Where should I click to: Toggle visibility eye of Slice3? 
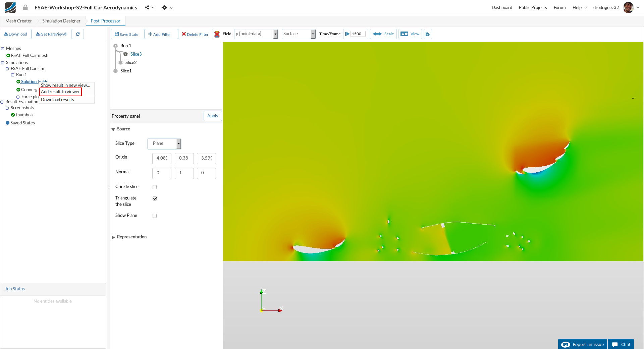click(x=125, y=54)
